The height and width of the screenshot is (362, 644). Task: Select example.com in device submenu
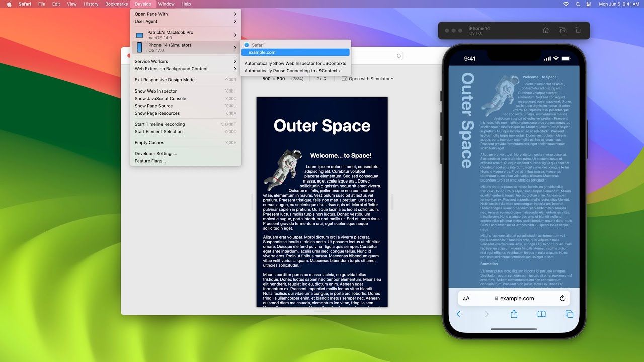[x=295, y=52]
